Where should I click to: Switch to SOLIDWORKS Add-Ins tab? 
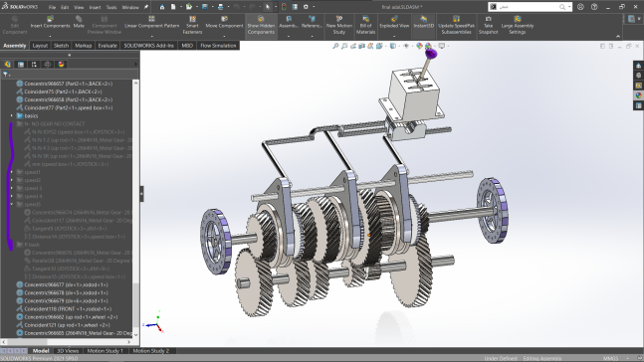148,46
